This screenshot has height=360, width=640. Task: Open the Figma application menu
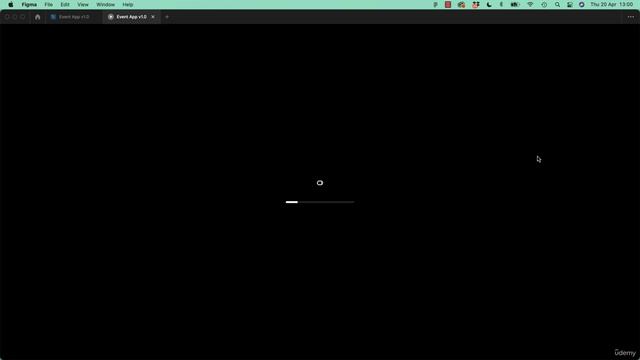29,4
